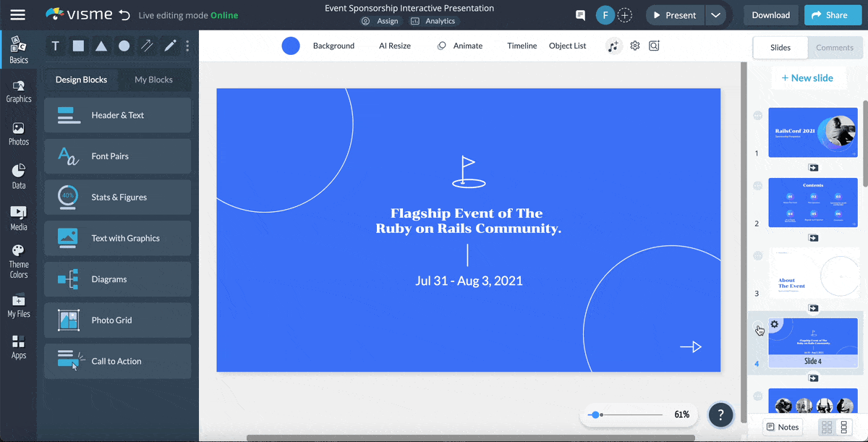Switch slides panel to grid view
The image size is (868, 442).
coord(826,428)
